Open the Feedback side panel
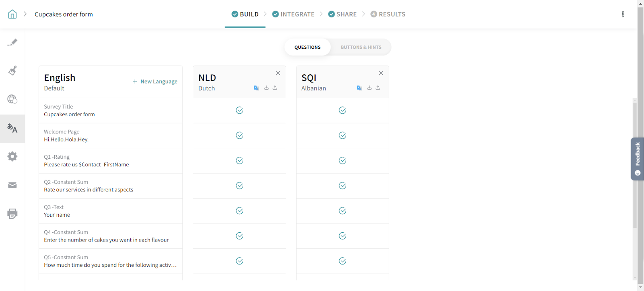The height and width of the screenshot is (291, 644). tap(637, 159)
